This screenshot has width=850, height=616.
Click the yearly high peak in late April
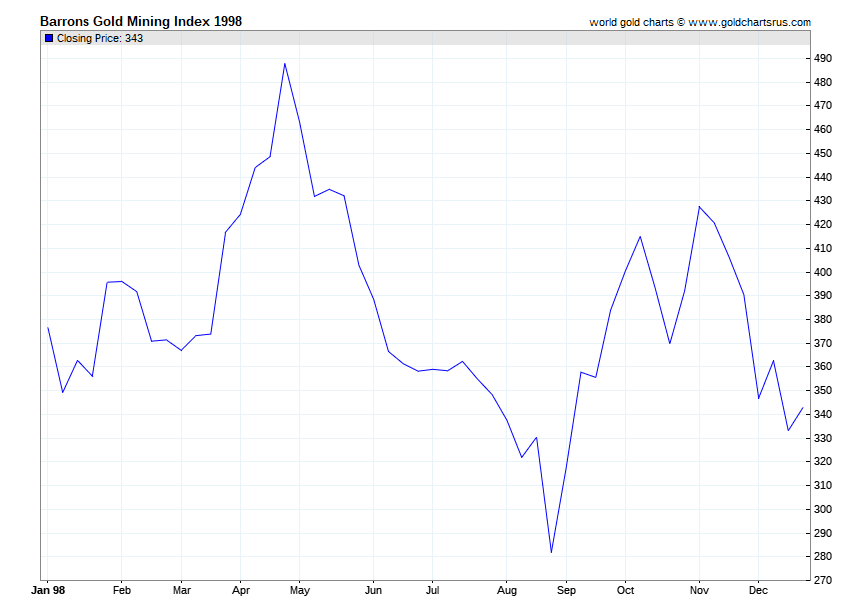click(285, 63)
